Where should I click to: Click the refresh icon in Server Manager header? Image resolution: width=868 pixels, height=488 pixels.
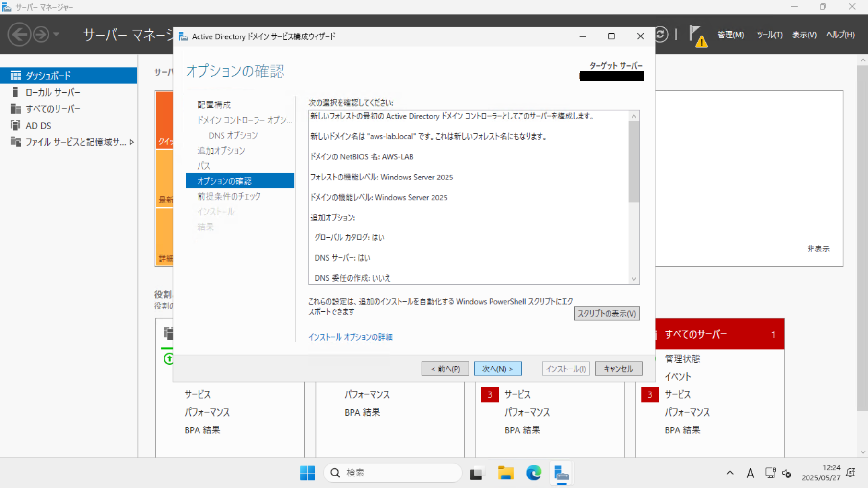pyautogui.click(x=661, y=35)
